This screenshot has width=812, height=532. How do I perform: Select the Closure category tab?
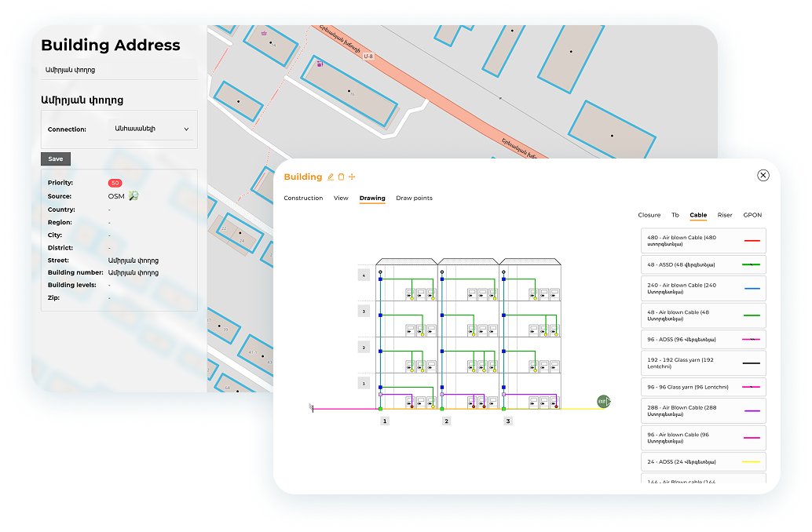(649, 215)
